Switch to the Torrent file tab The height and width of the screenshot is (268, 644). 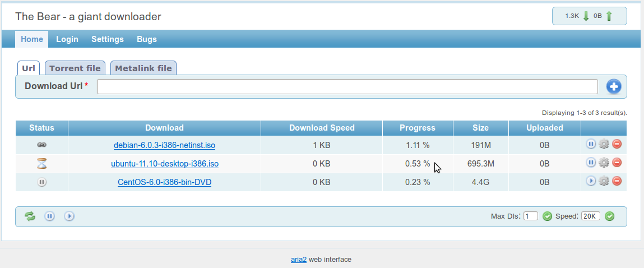tap(75, 68)
